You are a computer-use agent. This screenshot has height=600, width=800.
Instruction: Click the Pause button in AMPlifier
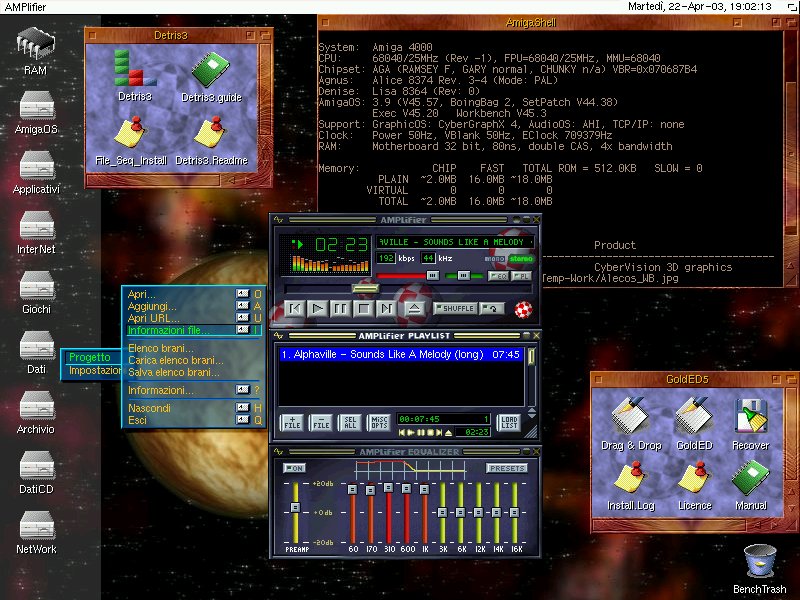point(341,309)
